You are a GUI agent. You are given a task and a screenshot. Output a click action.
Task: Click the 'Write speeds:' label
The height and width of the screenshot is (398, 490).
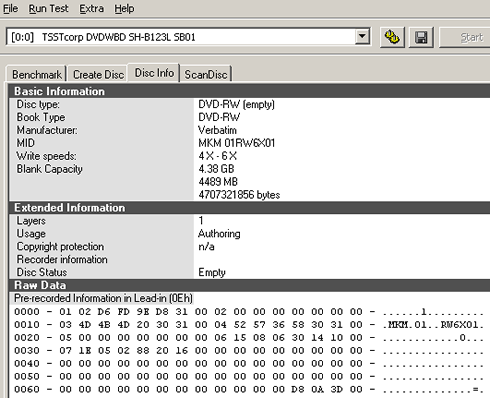click(x=46, y=156)
